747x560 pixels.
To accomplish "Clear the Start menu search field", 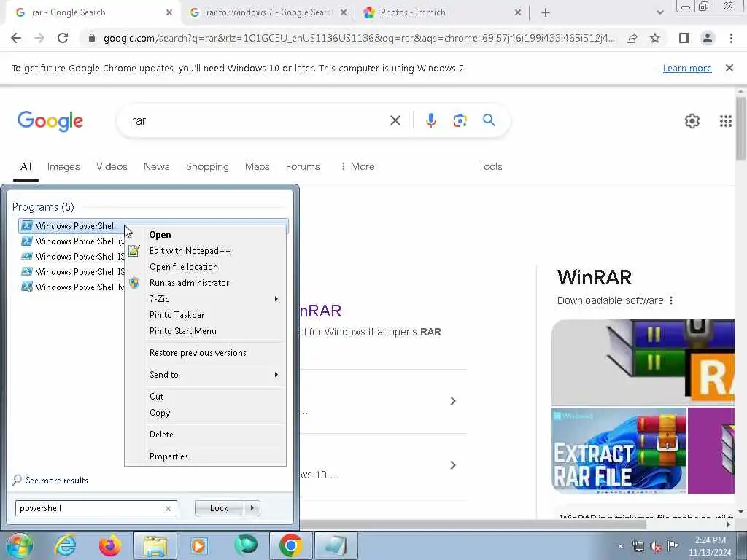I will [168, 508].
